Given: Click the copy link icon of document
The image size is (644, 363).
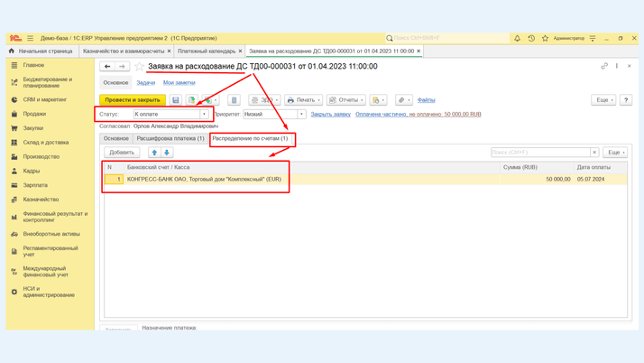Looking at the screenshot, I should [604, 66].
